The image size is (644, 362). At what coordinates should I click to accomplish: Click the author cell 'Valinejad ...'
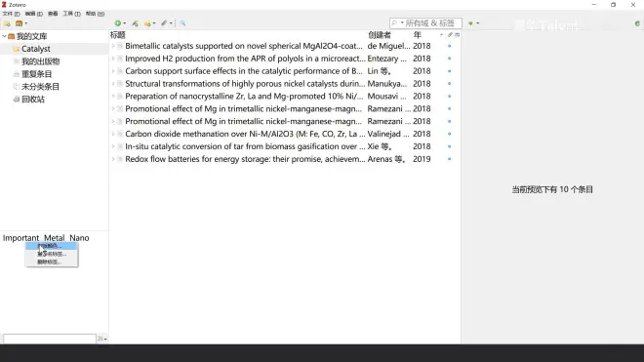click(x=388, y=134)
